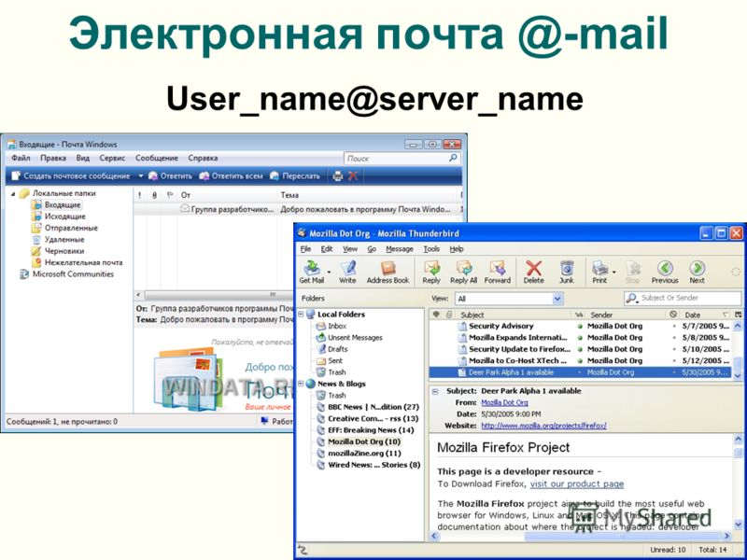Image resolution: width=747 pixels, height=560 pixels.
Task: Open Группа разработчиков message in Почта Windows
Action: click(297, 209)
